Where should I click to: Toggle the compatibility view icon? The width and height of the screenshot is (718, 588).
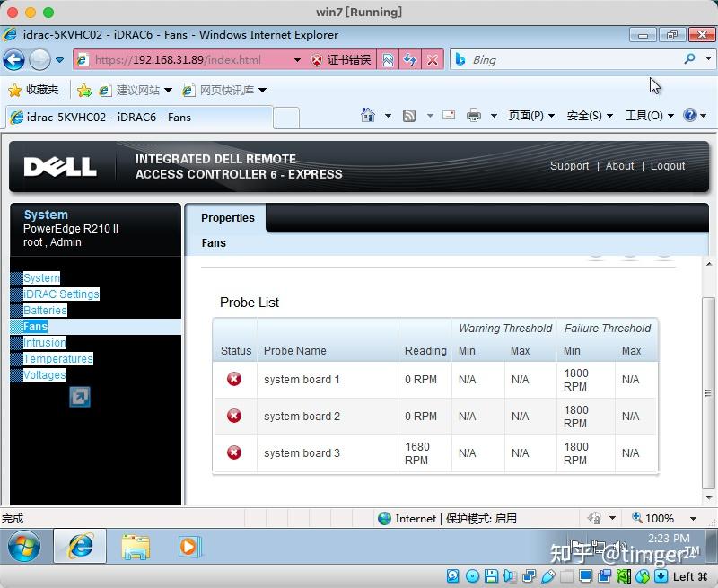(x=388, y=60)
